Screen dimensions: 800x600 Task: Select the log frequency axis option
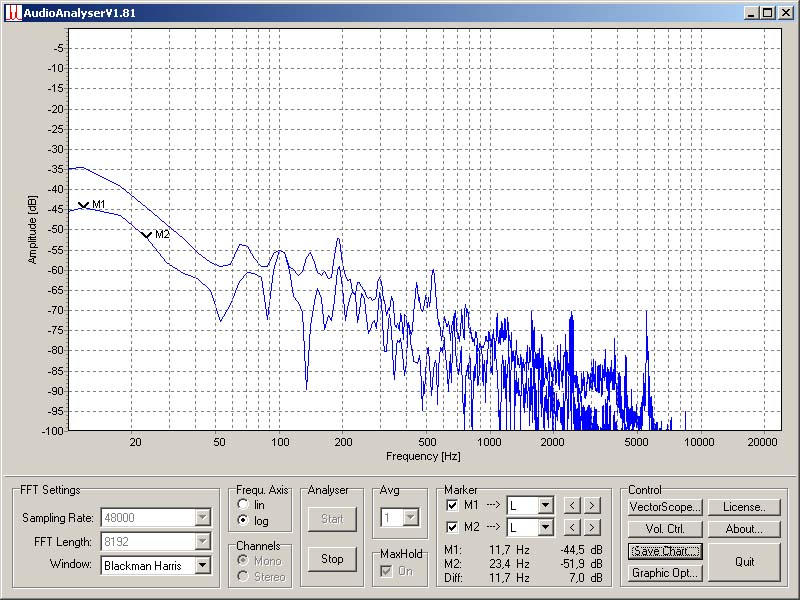pos(243,520)
